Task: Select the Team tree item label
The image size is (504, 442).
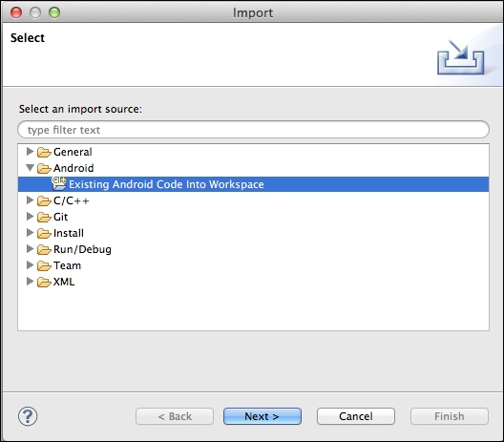Action: [67, 265]
